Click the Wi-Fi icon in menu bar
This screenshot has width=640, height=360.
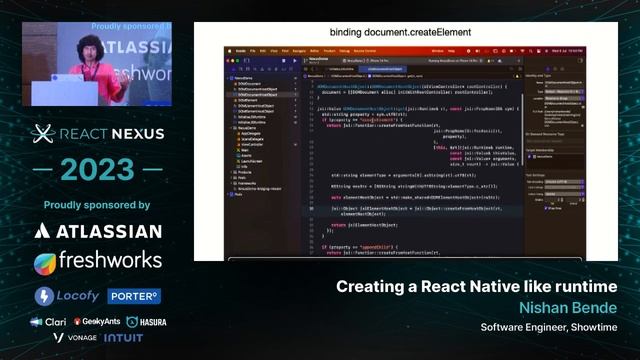pyautogui.click(x=522, y=51)
